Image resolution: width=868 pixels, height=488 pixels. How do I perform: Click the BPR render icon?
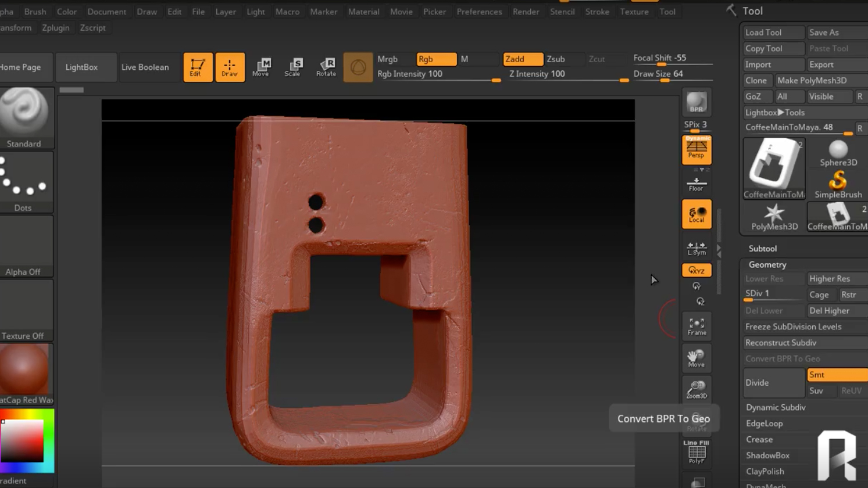click(x=696, y=102)
